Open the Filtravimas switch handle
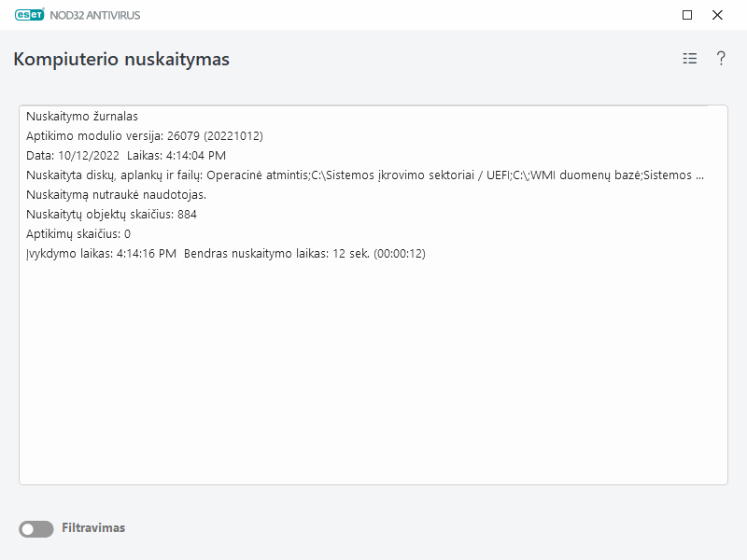Image resolution: width=747 pixels, height=560 pixels. point(31,527)
